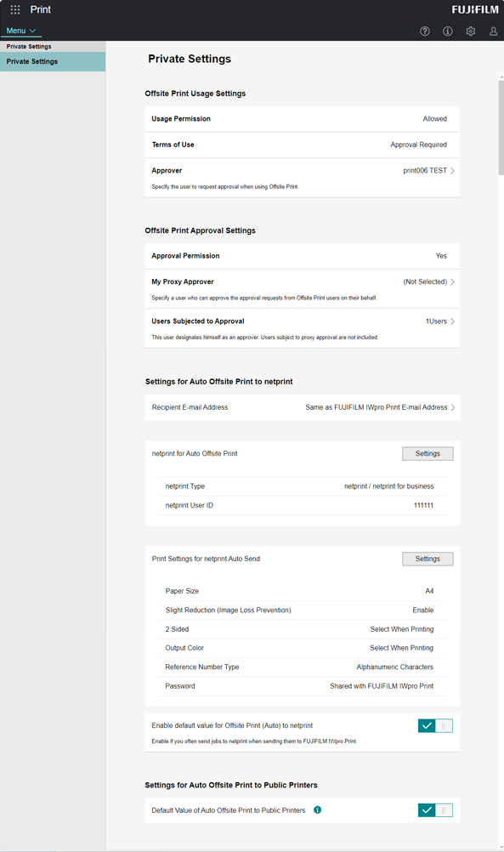Open Users Subjected to Approval list
Viewport: 504px width, 852px height.
click(302, 328)
